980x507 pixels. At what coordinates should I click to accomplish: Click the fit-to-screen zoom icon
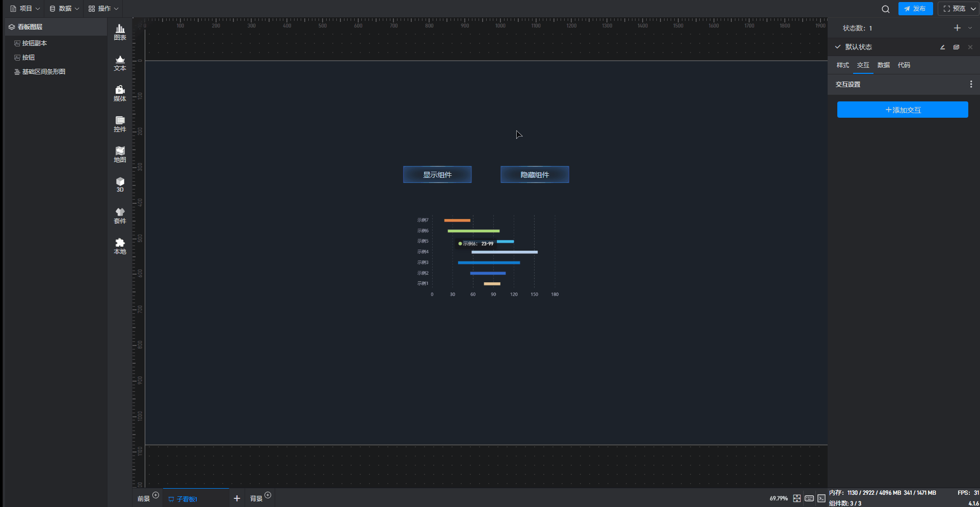[x=797, y=498]
